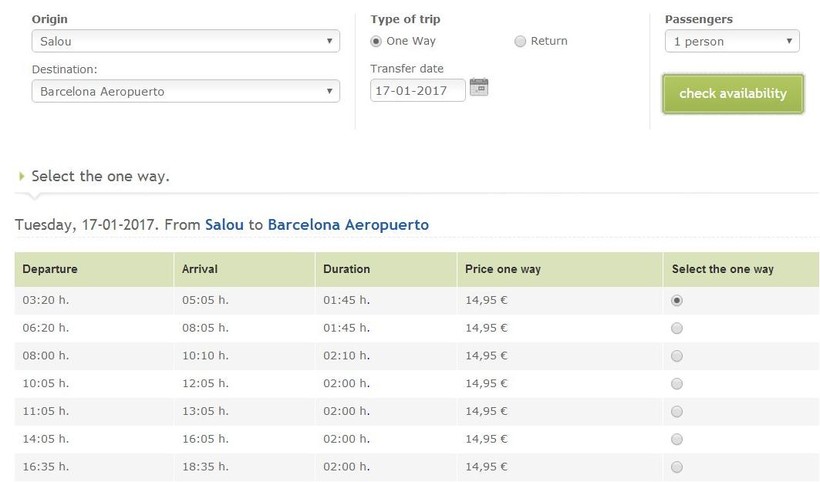Choose the 06:20 h. departure radio button
The width and height of the screenshot is (820, 482).
click(677, 328)
